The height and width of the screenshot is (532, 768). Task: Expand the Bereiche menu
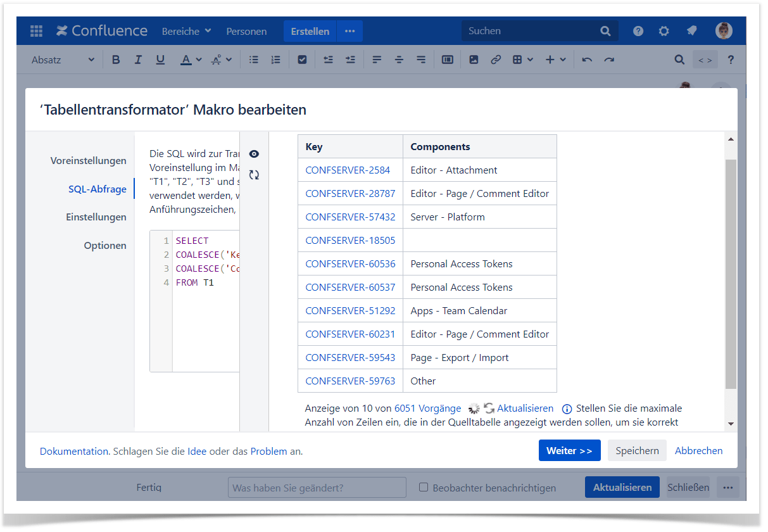(x=186, y=30)
